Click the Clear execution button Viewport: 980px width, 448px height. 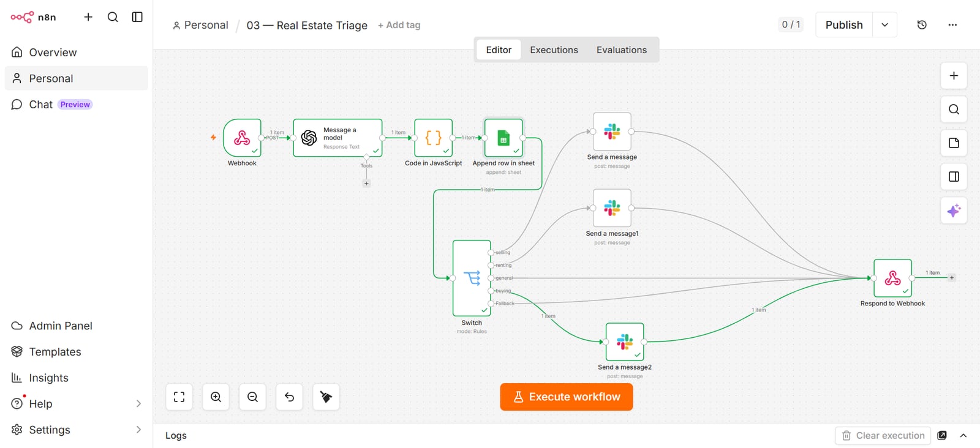tap(883, 436)
